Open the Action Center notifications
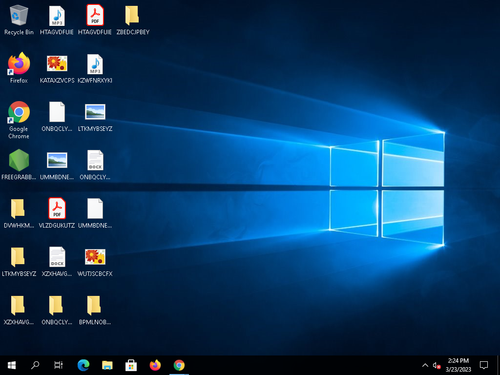 click(484, 365)
